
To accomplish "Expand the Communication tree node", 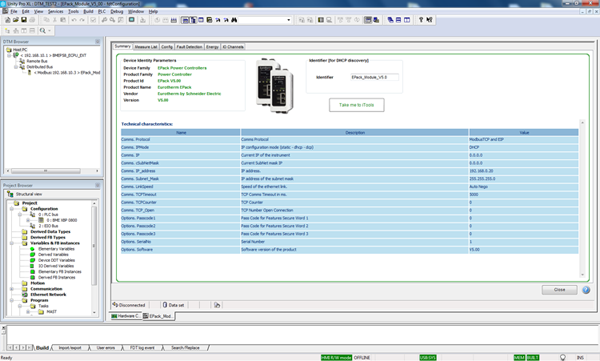I will click(12, 289).
